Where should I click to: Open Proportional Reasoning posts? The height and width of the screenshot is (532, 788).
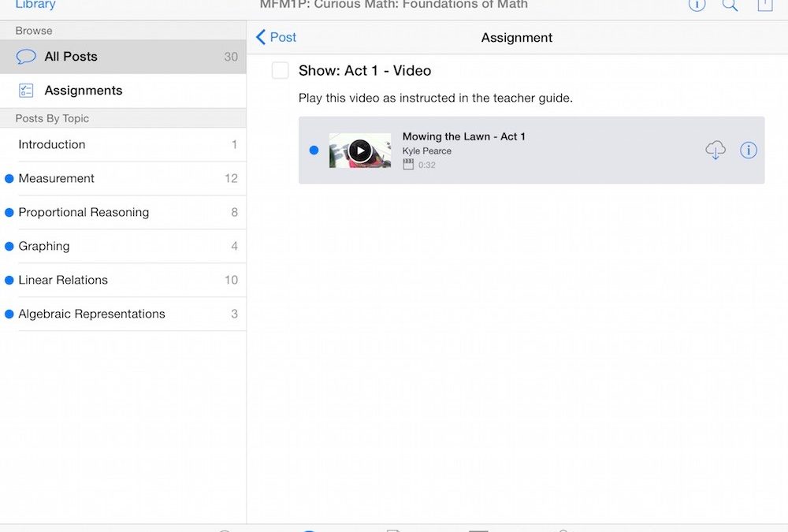coord(84,212)
